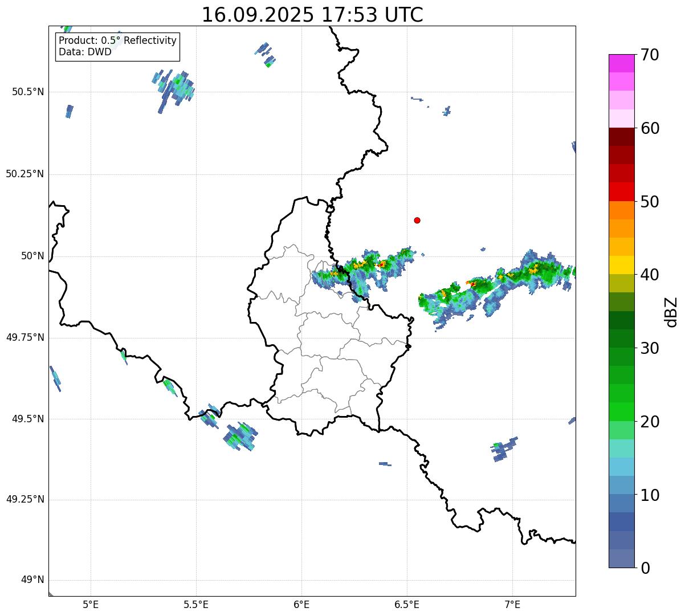Click the dBZ colorbar axis label
Image resolution: width=685 pixels, height=616 pixels.
671,312
